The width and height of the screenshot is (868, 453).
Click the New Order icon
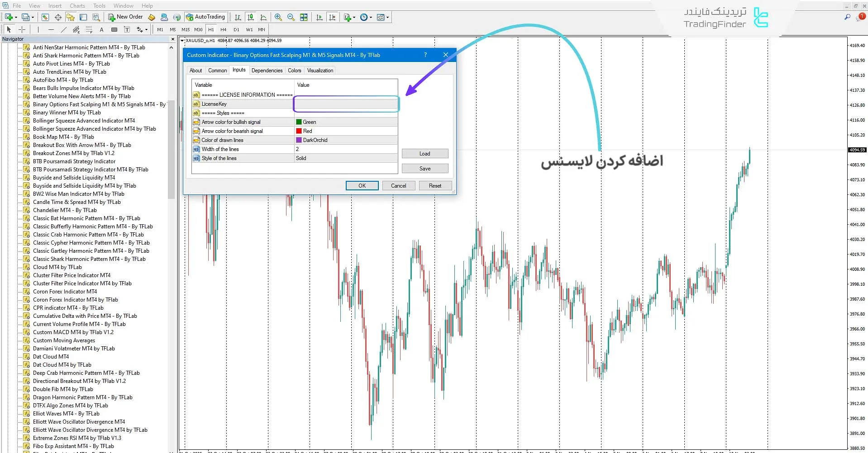click(x=112, y=17)
